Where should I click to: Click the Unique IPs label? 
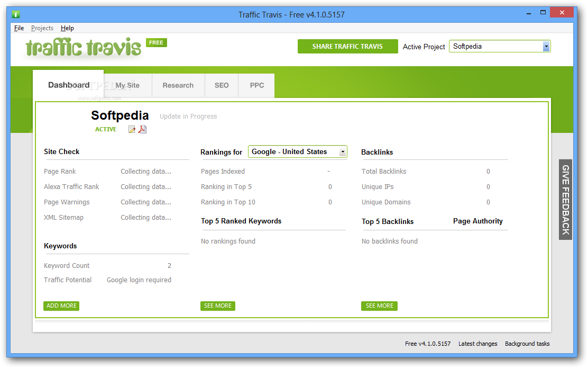[x=378, y=186]
